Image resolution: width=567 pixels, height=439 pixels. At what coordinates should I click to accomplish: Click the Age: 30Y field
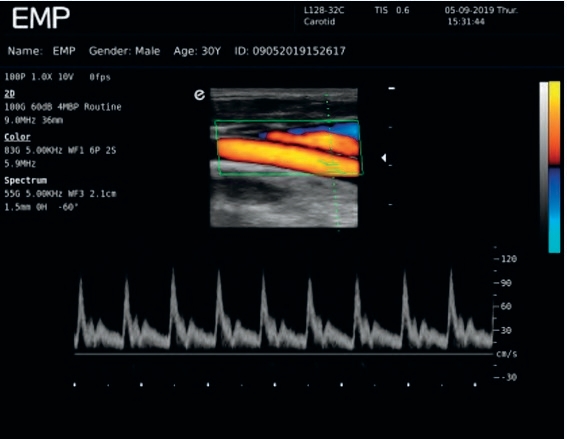pyautogui.click(x=197, y=51)
